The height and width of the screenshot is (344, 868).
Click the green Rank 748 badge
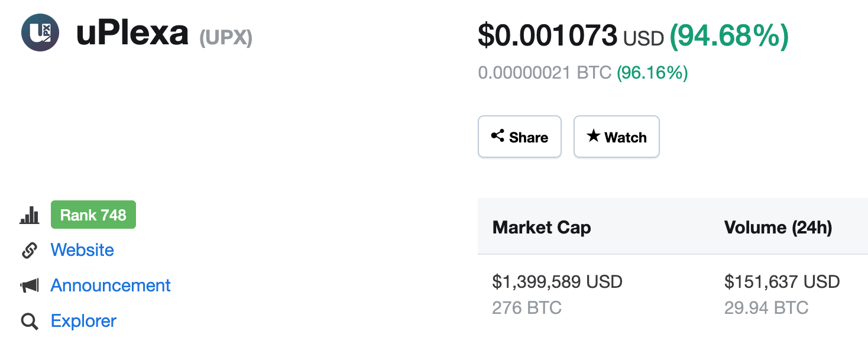93,215
